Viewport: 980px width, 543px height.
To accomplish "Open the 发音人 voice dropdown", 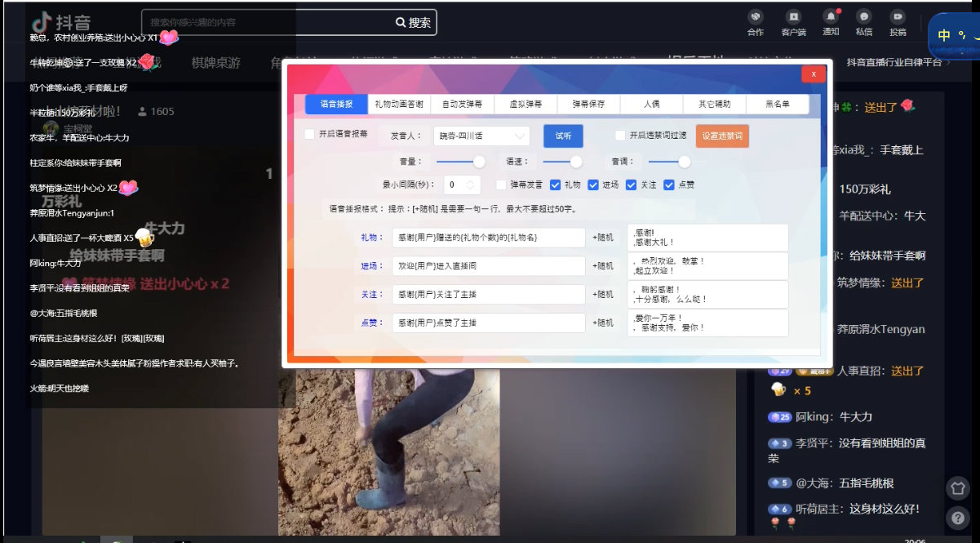I will [x=481, y=136].
